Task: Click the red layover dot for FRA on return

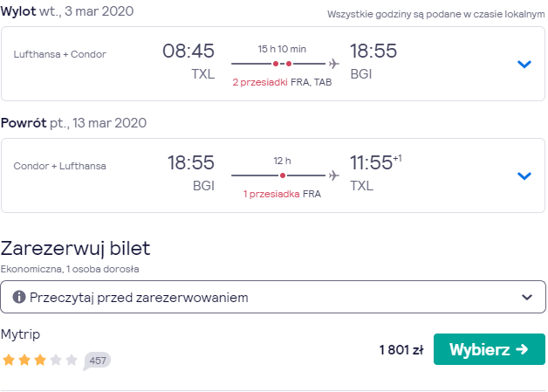Action: coord(283,175)
